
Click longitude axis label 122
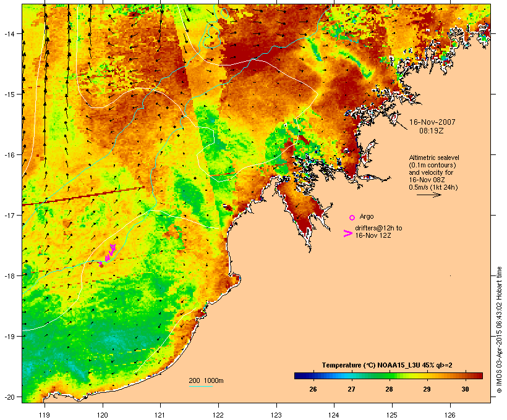pos(218,415)
